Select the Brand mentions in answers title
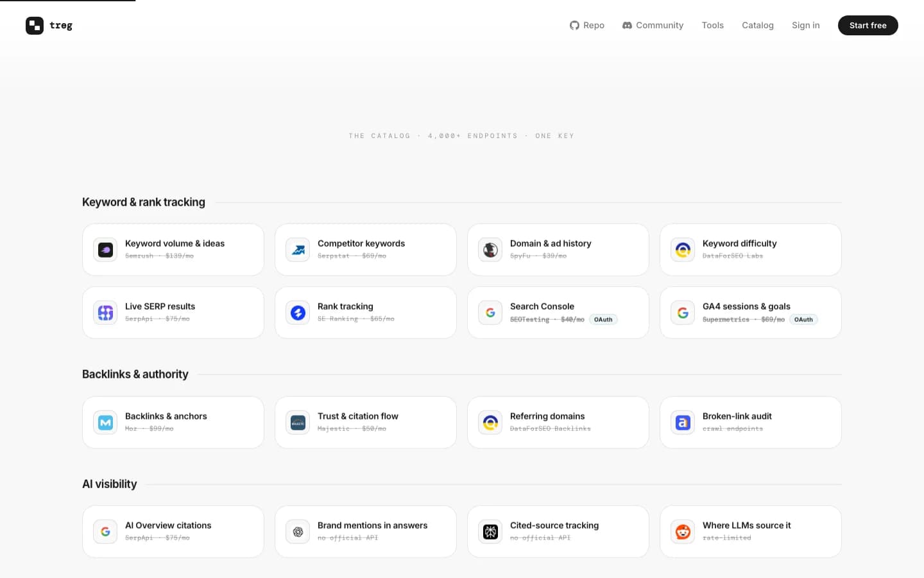The image size is (924, 578). 372,525
